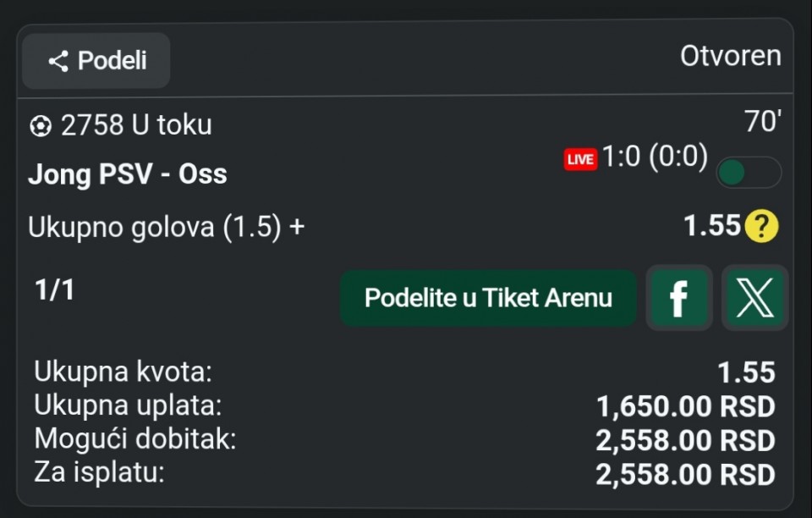Click the Za isplatu payout label

(100, 472)
